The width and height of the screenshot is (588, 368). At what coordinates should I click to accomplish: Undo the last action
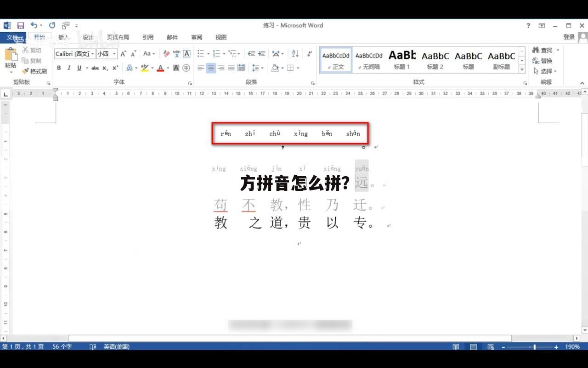pos(34,25)
